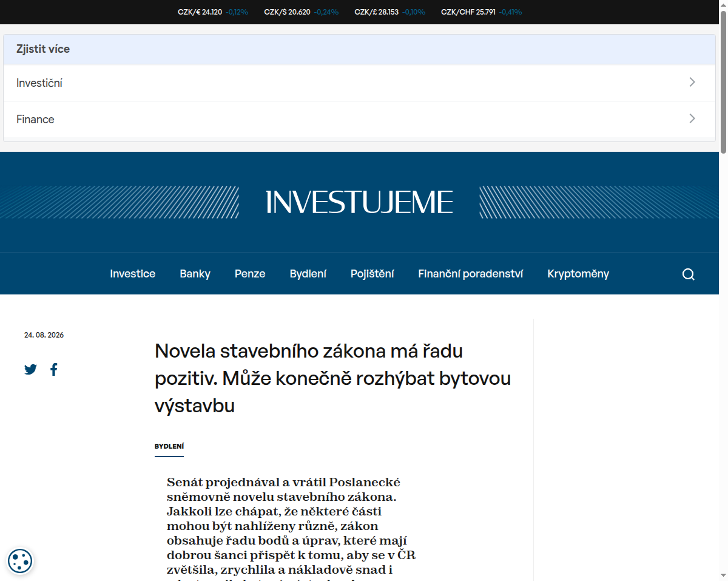The image size is (728, 581).
Task: Open the Banky menu item
Action: point(195,274)
